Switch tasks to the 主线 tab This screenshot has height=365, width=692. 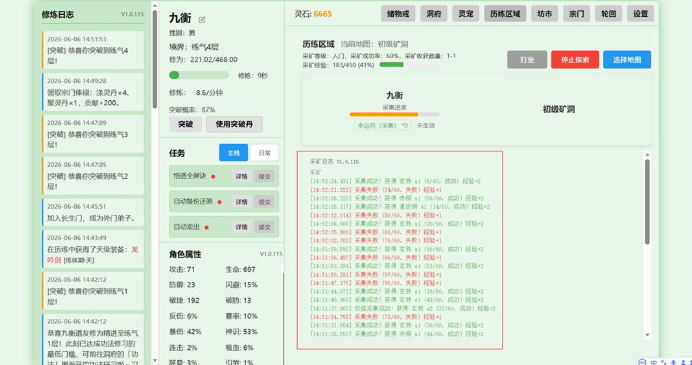(x=233, y=153)
